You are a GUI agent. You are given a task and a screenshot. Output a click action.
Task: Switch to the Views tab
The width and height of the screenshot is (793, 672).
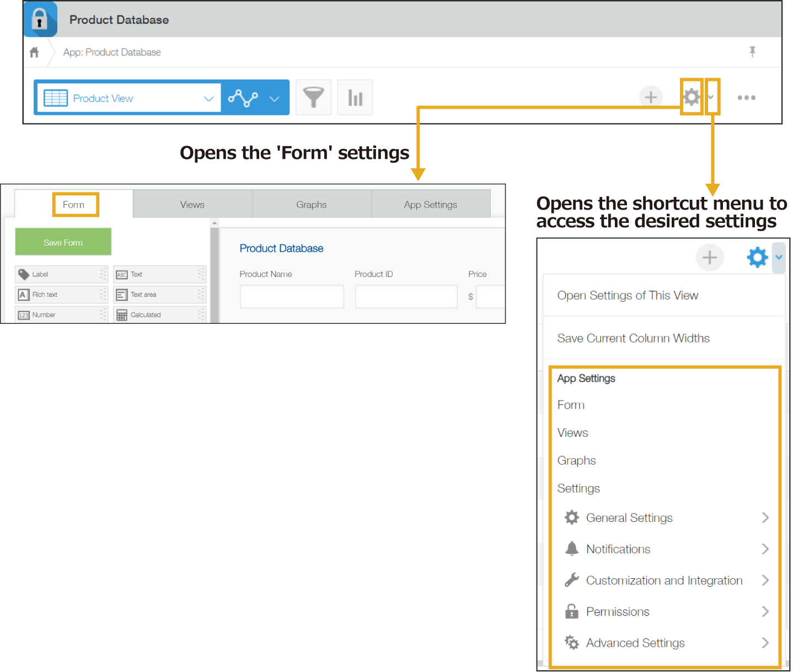pyautogui.click(x=192, y=205)
